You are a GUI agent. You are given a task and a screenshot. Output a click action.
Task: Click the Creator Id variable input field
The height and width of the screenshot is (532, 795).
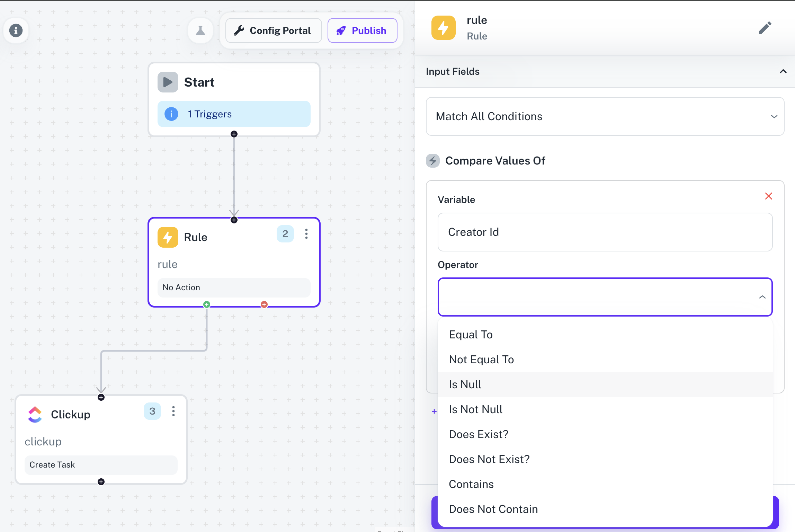pos(605,232)
